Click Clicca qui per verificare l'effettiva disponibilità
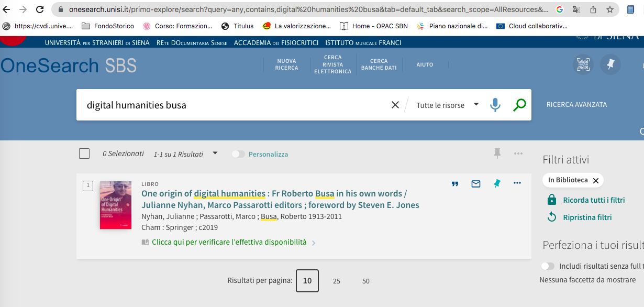Screen dimensions: 644x307 click(x=229, y=242)
